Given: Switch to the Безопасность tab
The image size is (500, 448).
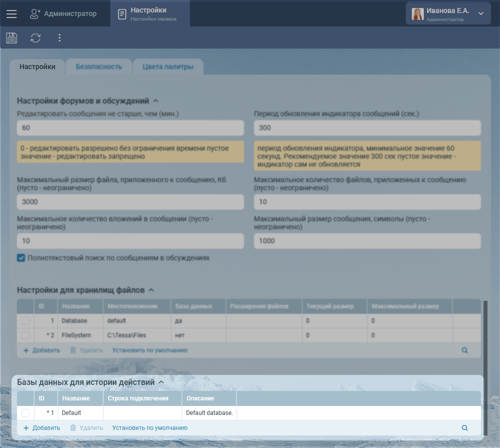Looking at the screenshot, I should tap(99, 67).
